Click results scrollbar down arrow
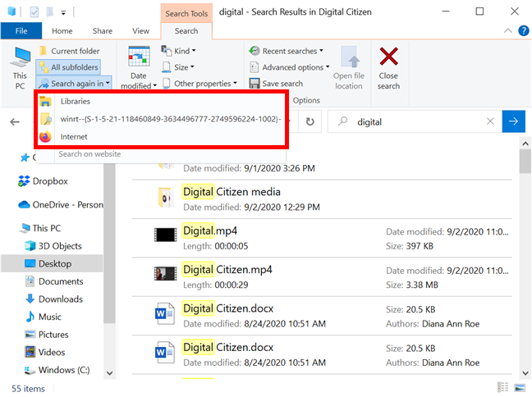 click(x=525, y=373)
